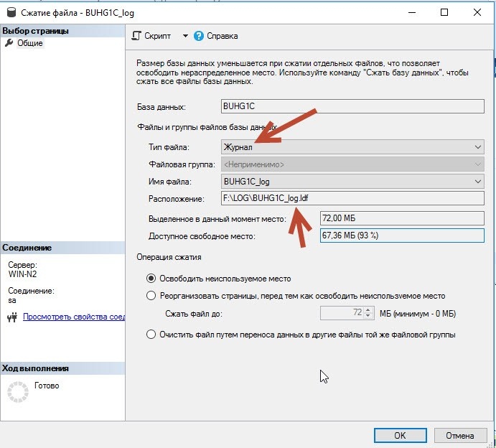Viewport: 496px width, 448px height.
Task: Select Освободить неиспользуемое место radio option
Action: 151,279
